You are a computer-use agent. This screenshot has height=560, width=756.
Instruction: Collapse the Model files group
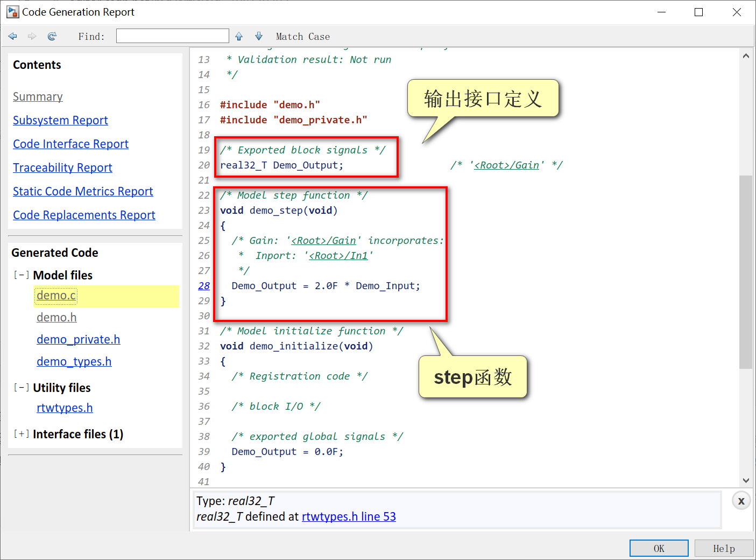tap(21, 275)
